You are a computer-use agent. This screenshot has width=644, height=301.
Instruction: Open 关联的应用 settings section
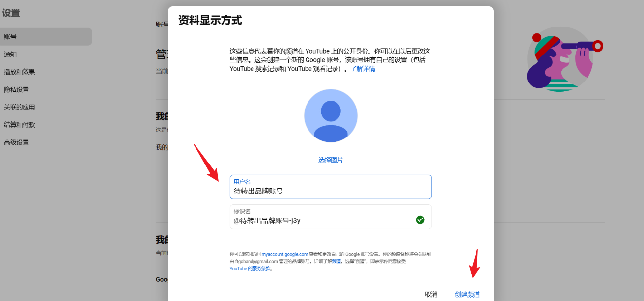point(25,107)
